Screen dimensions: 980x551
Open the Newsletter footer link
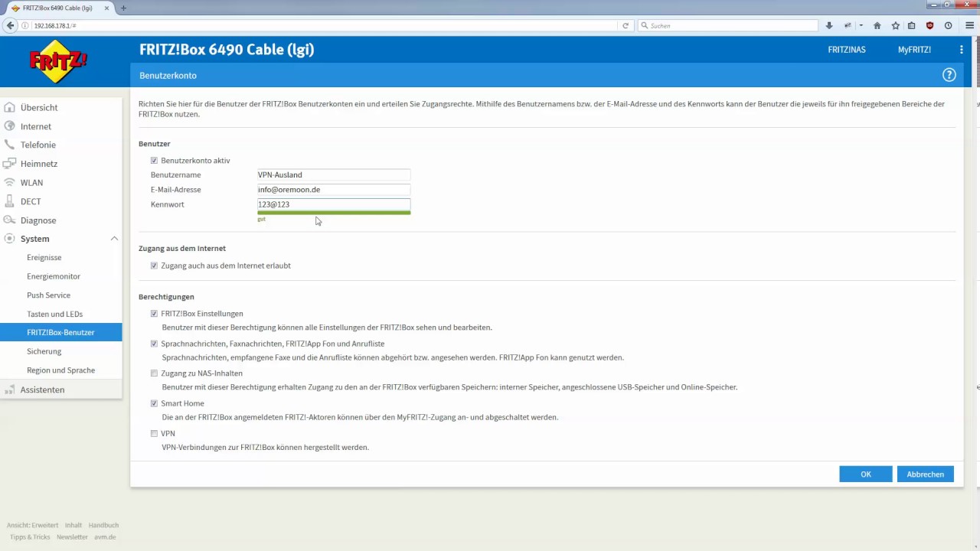pos(72,537)
